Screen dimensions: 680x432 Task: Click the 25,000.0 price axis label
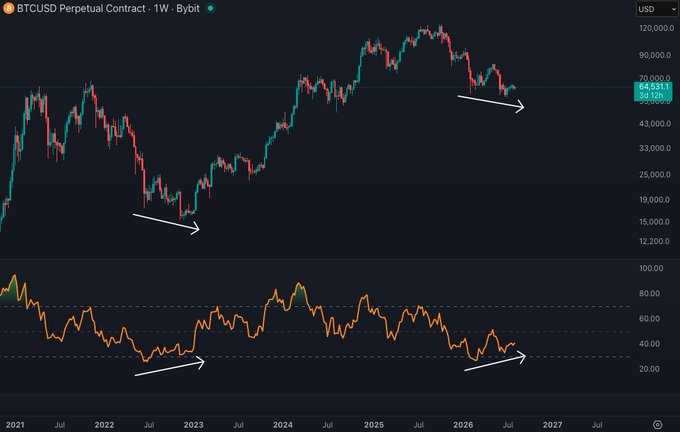tap(655, 175)
